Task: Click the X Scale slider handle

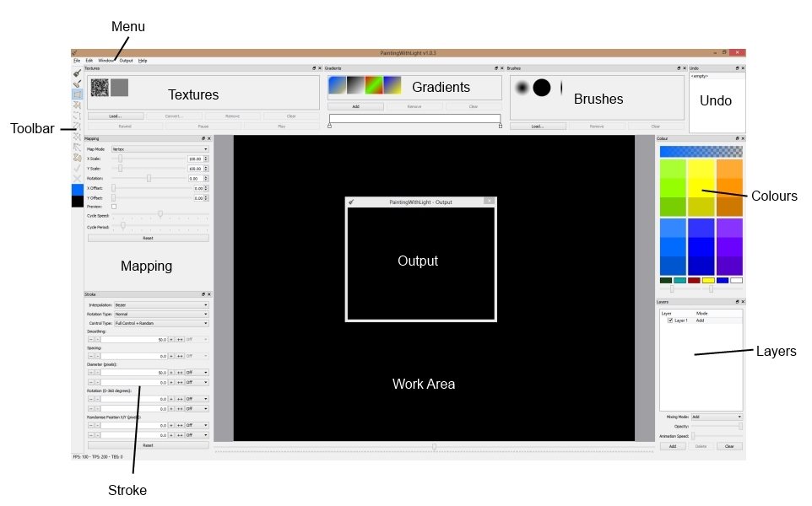Action: click(121, 159)
